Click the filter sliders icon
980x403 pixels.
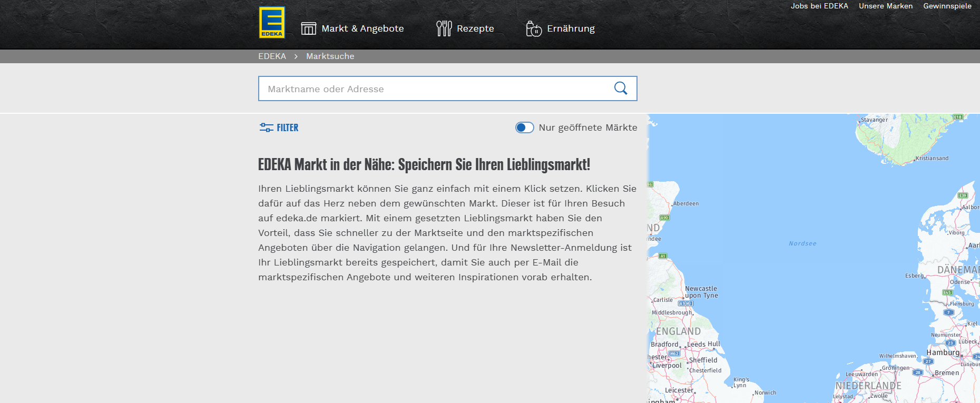click(x=266, y=127)
